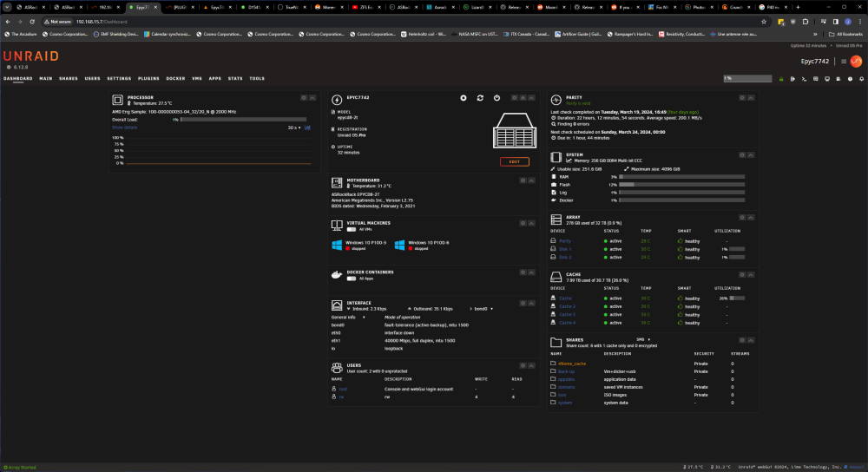868x472 pixels.
Task: Click the Docker whale icon in Docker Containers tile
Action: 337,275
